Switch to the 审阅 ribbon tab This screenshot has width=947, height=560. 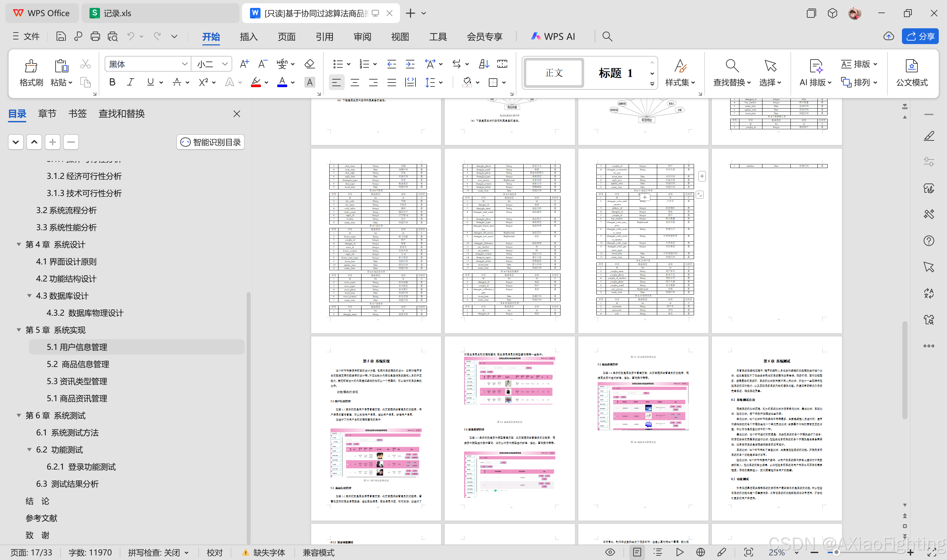point(362,37)
